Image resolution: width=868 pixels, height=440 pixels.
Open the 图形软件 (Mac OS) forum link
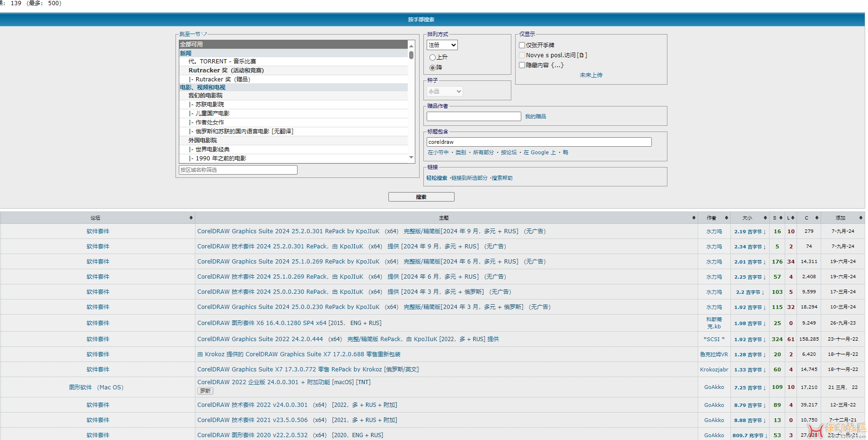(96, 387)
